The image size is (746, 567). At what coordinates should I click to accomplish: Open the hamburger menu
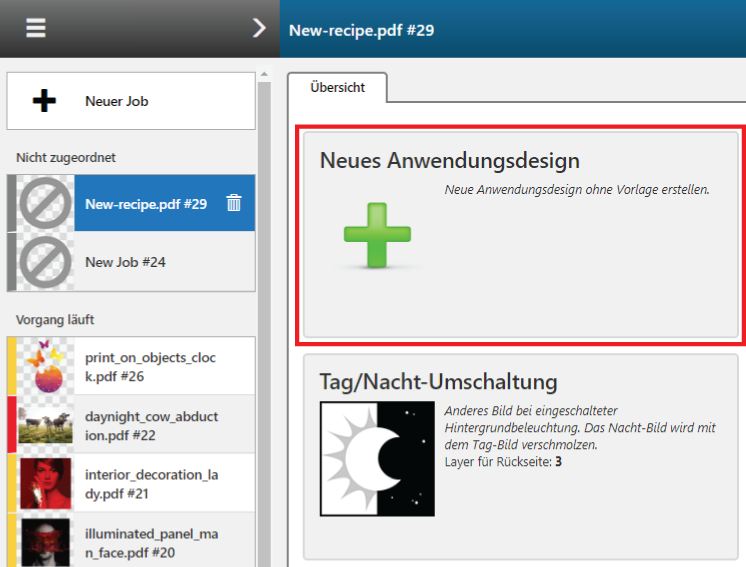click(36, 28)
